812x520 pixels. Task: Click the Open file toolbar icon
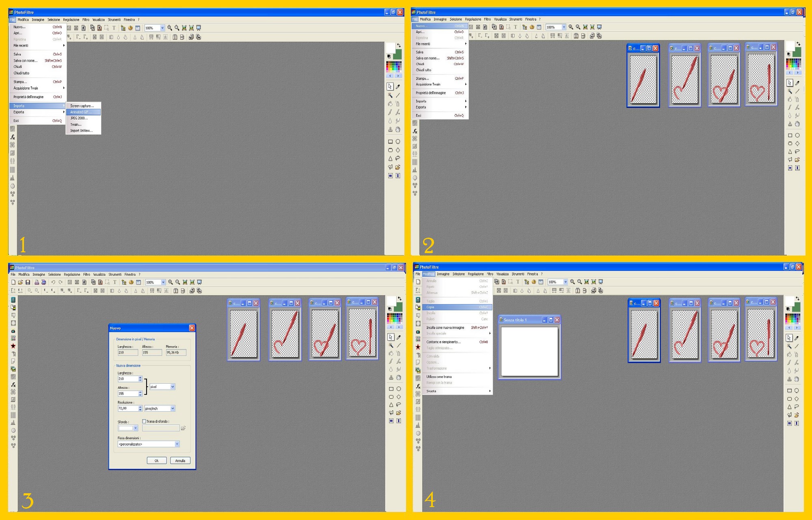(20, 282)
